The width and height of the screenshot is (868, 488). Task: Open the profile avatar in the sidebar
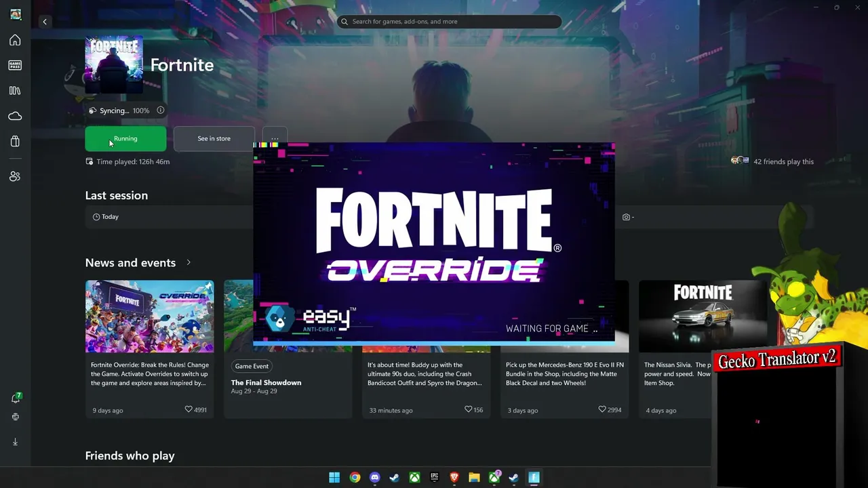coord(16,14)
